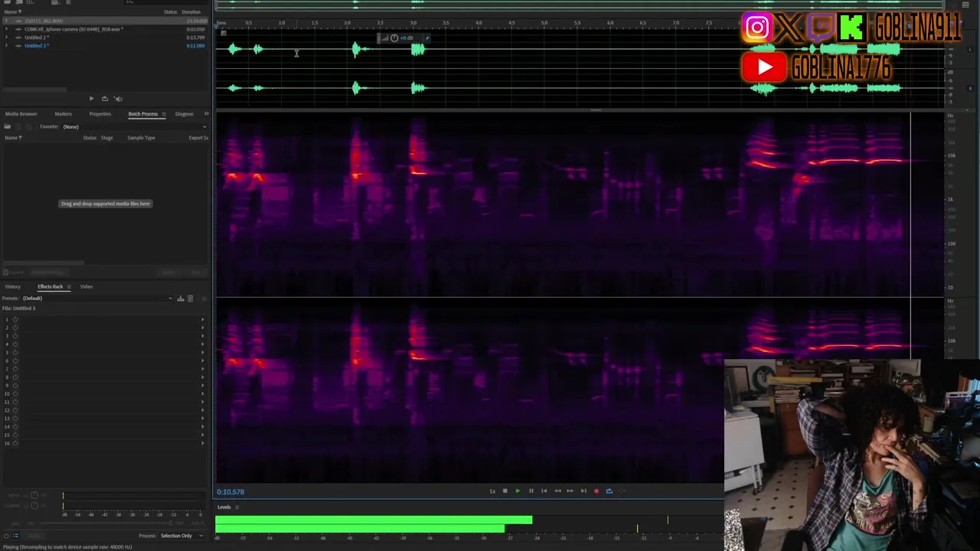
Task: Expand the Untitled 3 file entry
Action: point(7,46)
